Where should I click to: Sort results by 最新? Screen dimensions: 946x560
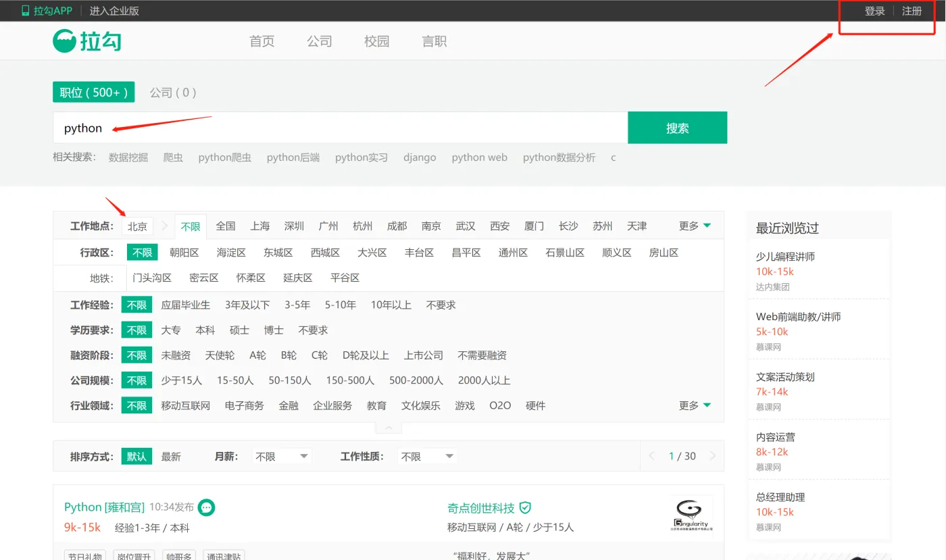click(171, 457)
